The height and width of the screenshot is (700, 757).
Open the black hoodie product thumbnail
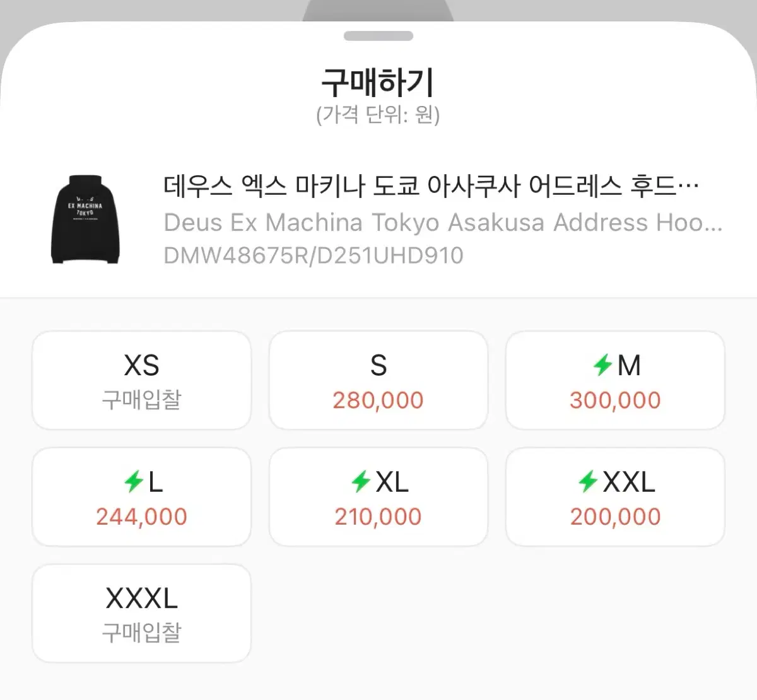85,219
